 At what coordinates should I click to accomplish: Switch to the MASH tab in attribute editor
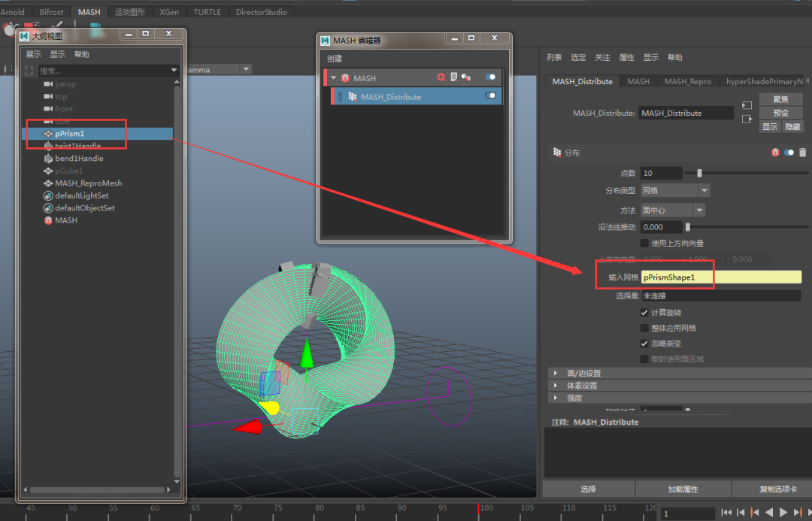click(x=638, y=81)
